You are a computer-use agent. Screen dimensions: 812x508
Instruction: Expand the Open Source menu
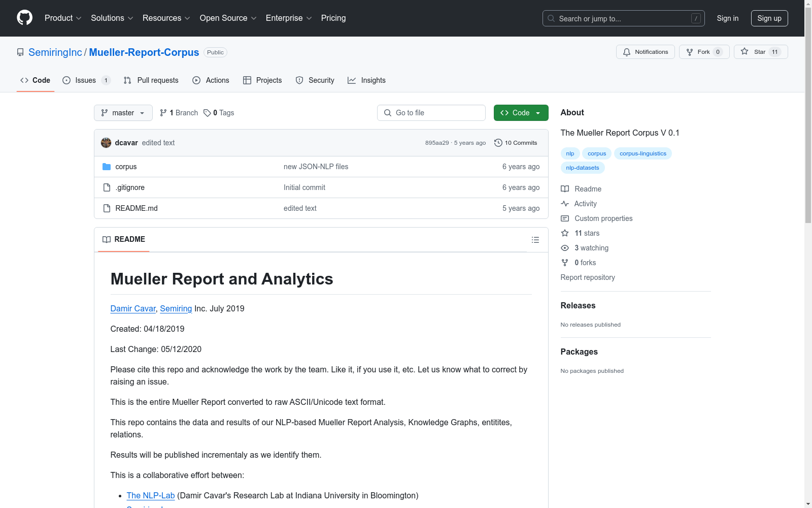point(228,18)
